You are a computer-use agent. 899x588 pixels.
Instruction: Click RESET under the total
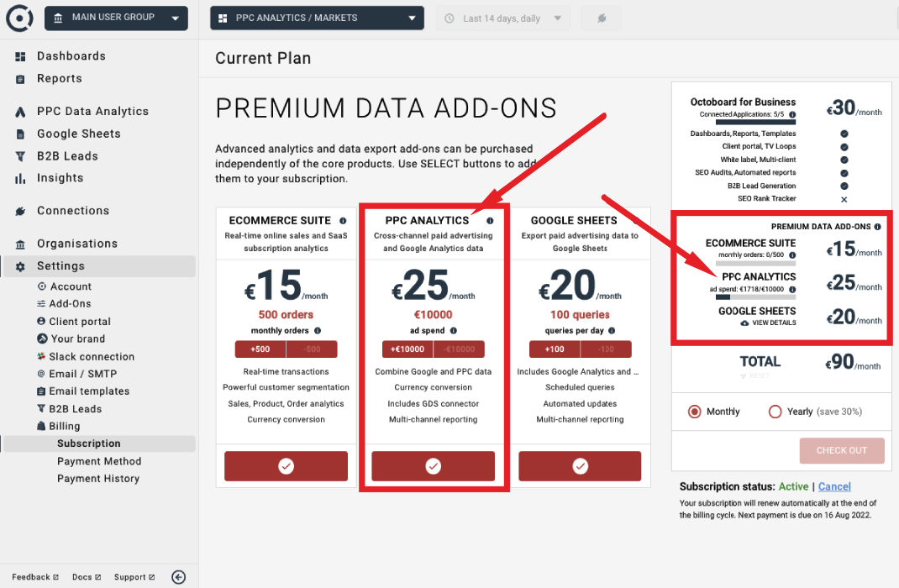(x=755, y=376)
